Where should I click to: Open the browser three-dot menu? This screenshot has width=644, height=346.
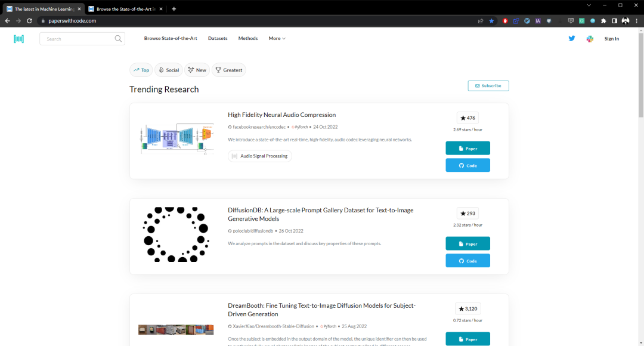637,20
